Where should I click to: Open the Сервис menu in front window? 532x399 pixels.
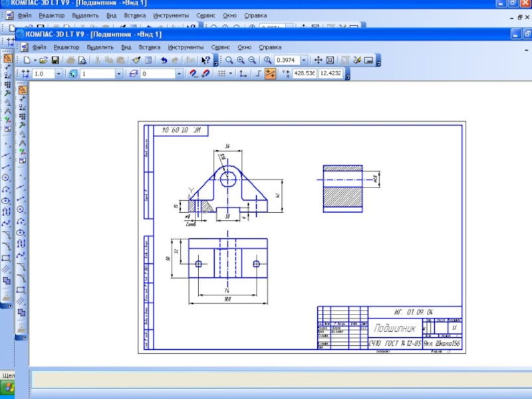click(x=220, y=47)
